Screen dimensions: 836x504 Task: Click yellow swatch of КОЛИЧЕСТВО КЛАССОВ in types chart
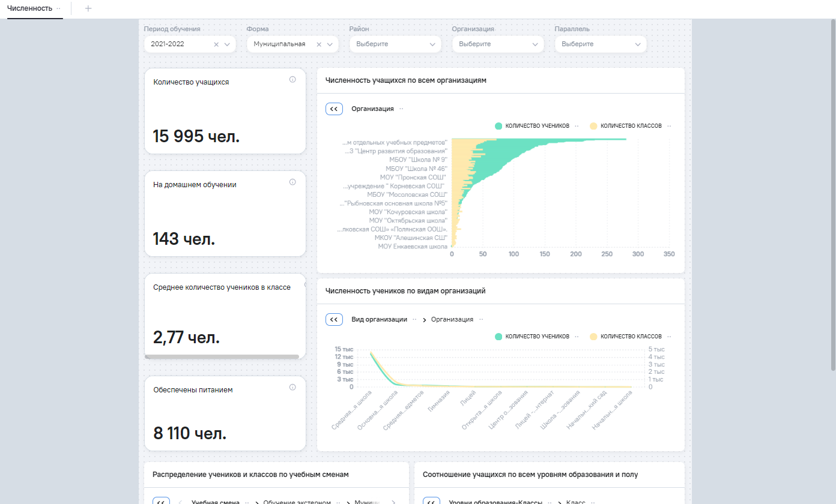(x=593, y=337)
